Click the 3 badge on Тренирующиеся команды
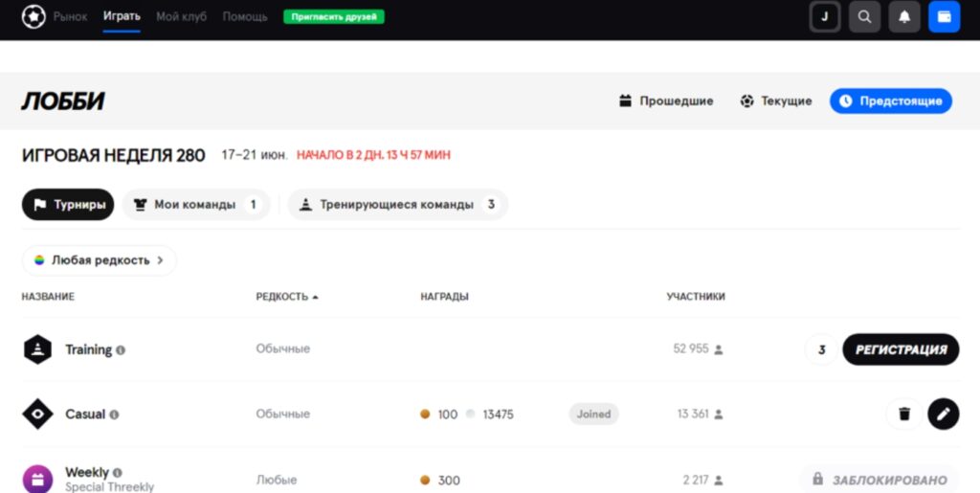The height and width of the screenshot is (493, 980). point(491,204)
